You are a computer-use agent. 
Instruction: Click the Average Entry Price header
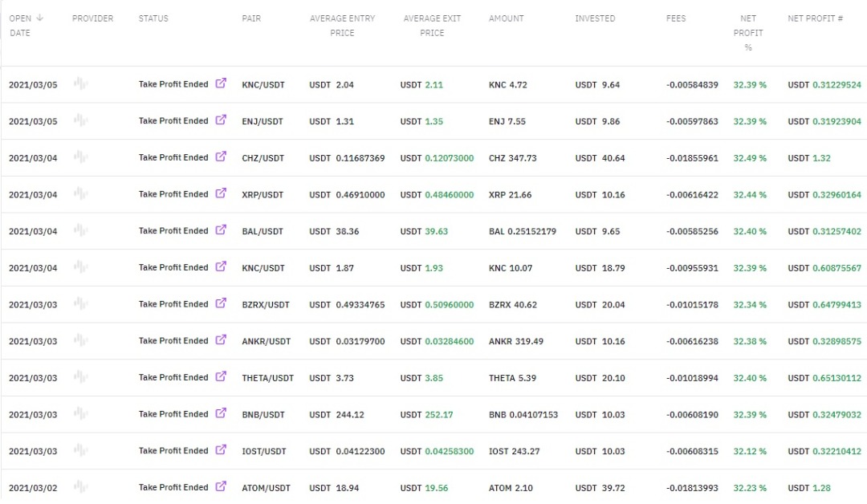(342, 26)
